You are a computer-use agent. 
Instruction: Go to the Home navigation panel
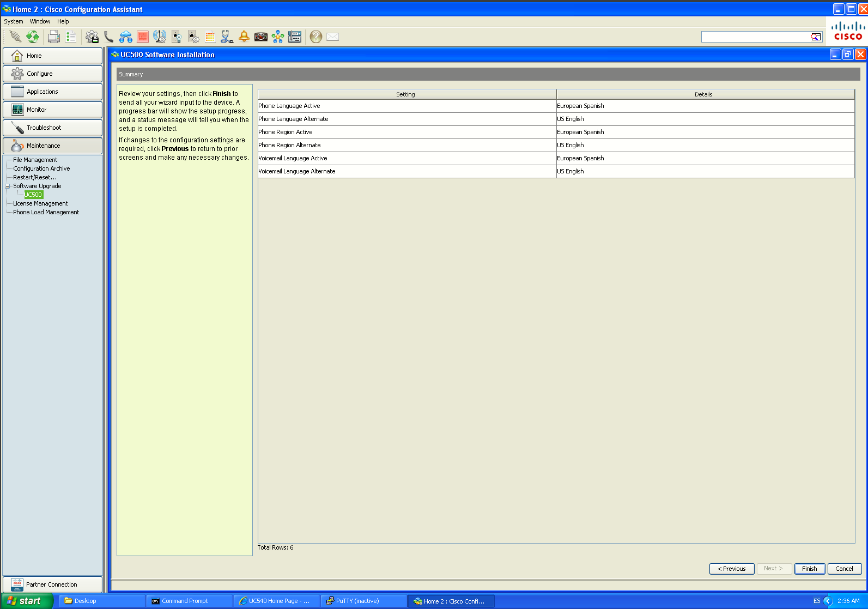tap(52, 56)
